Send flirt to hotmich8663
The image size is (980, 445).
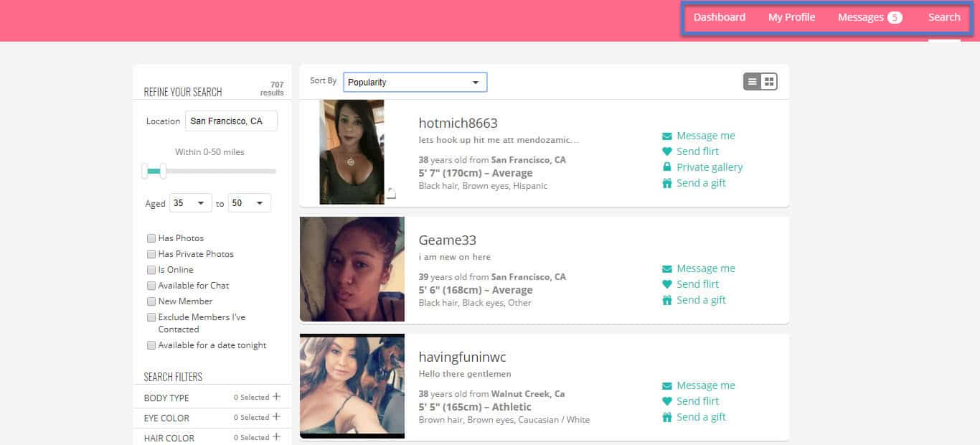[698, 151]
